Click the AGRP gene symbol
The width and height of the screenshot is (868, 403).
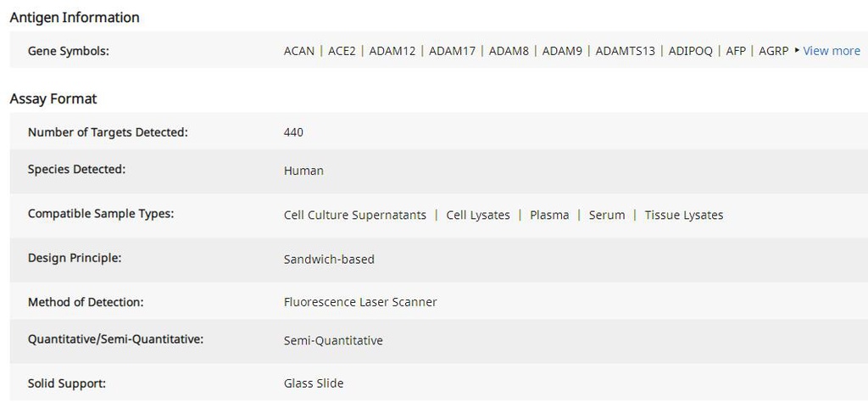pyautogui.click(x=773, y=51)
